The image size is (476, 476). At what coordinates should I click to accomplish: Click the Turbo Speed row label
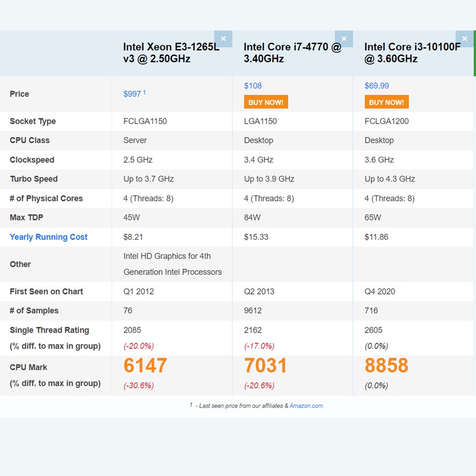(x=33, y=179)
